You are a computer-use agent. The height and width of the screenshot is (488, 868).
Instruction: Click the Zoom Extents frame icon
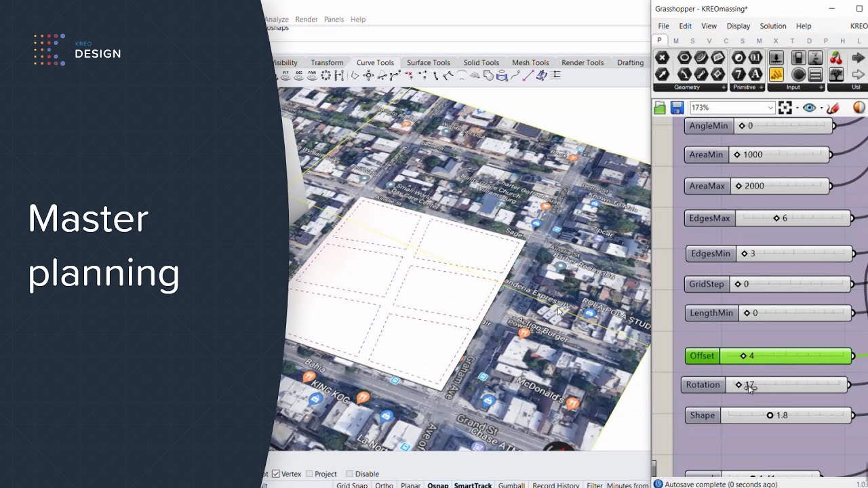(x=785, y=108)
